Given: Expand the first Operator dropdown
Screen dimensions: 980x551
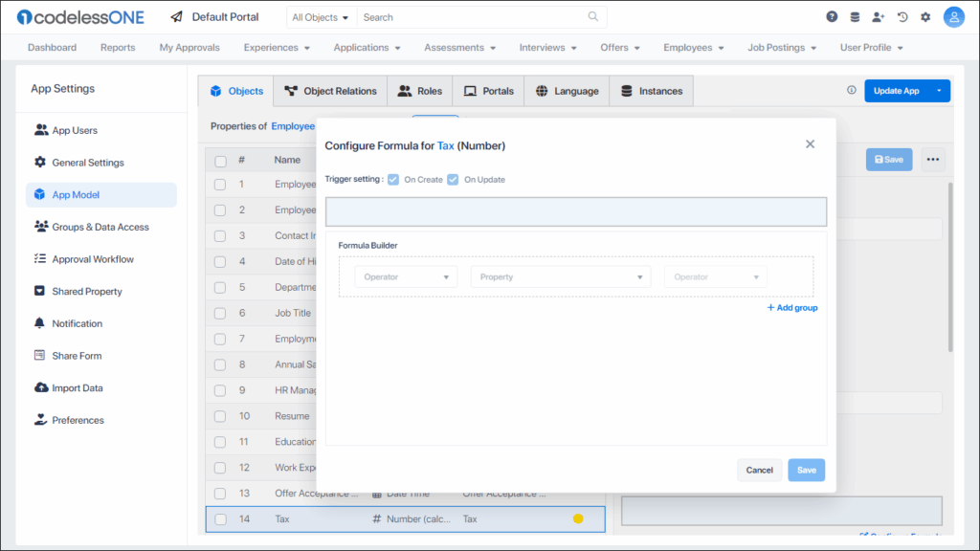Looking at the screenshot, I should 407,277.
